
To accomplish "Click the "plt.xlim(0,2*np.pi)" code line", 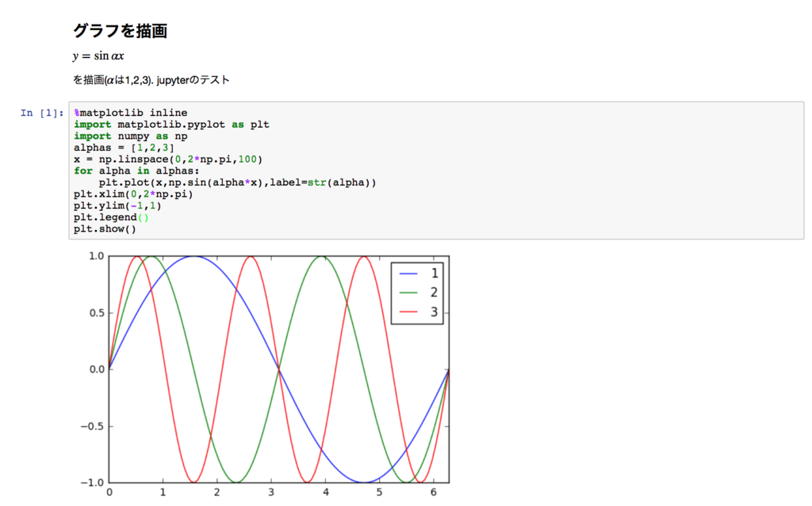I will [133, 194].
